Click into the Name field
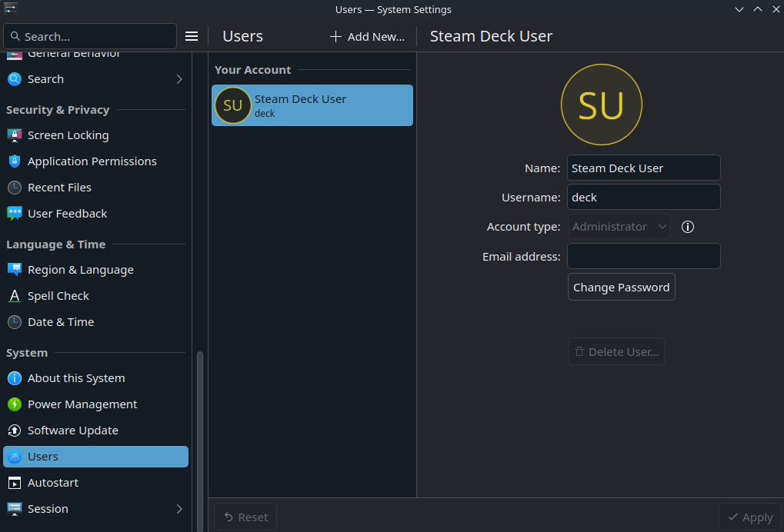The height and width of the screenshot is (532, 784). click(643, 168)
